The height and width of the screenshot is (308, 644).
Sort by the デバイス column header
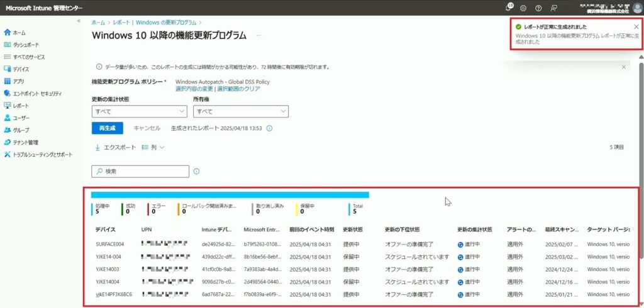point(106,229)
